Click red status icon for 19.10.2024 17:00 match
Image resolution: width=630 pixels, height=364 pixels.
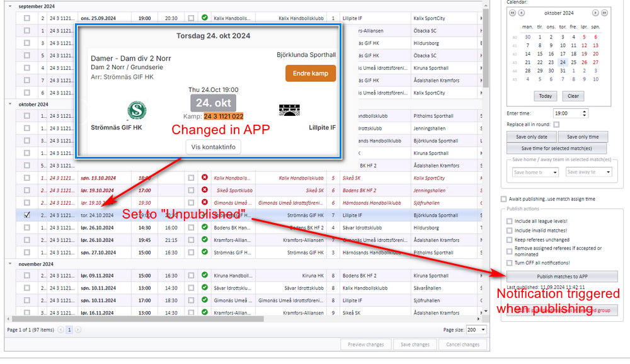(x=205, y=190)
